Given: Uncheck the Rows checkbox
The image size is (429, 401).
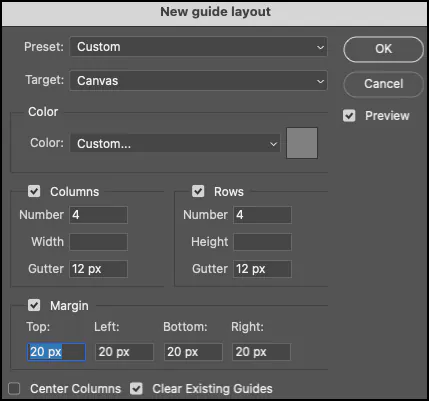Looking at the screenshot, I should coord(198,191).
